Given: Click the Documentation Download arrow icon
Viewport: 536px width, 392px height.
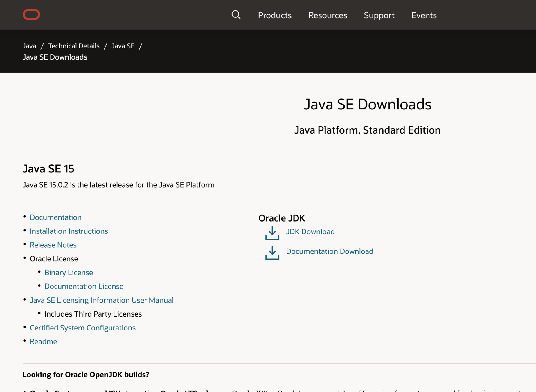Looking at the screenshot, I should click(272, 253).
